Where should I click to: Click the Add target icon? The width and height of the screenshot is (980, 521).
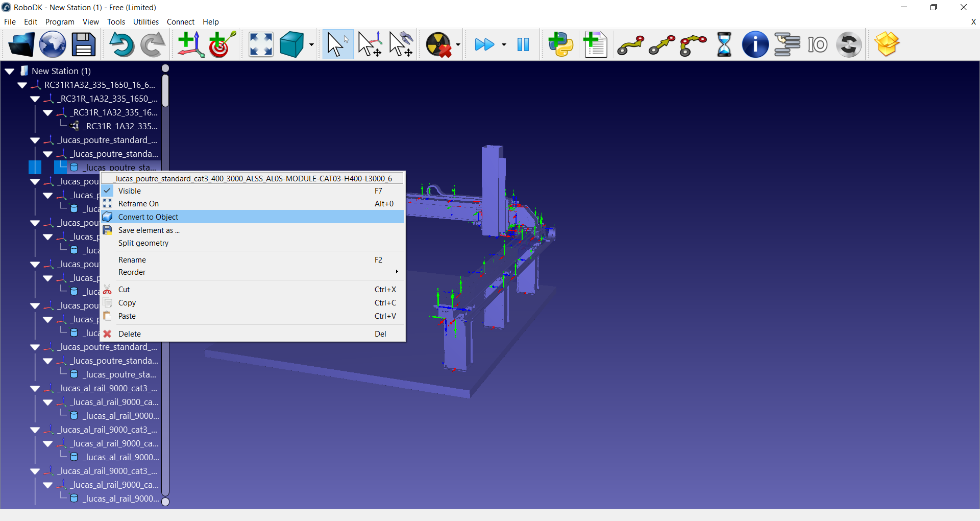[x=222, y=45]
